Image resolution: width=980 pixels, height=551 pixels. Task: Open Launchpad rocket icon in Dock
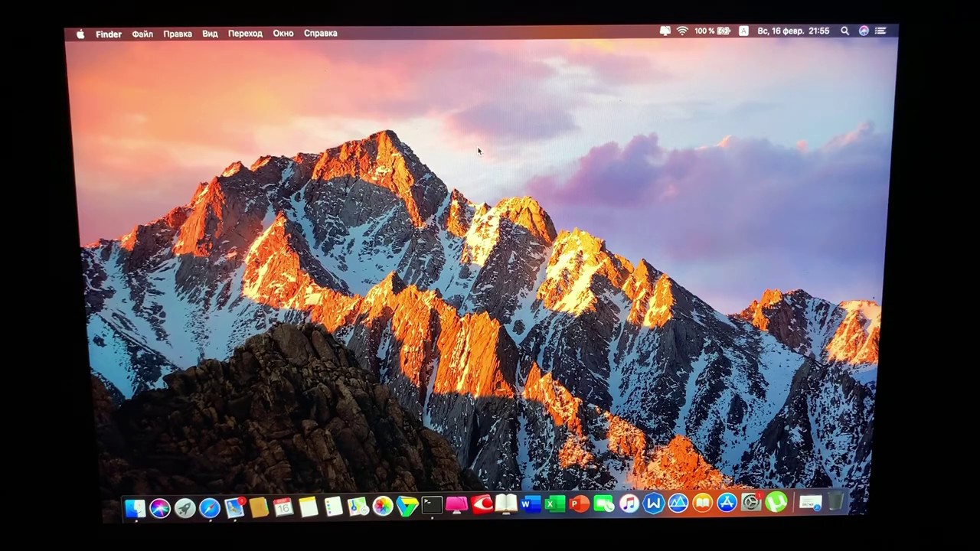pyautogui.click(x=185, y=507)
